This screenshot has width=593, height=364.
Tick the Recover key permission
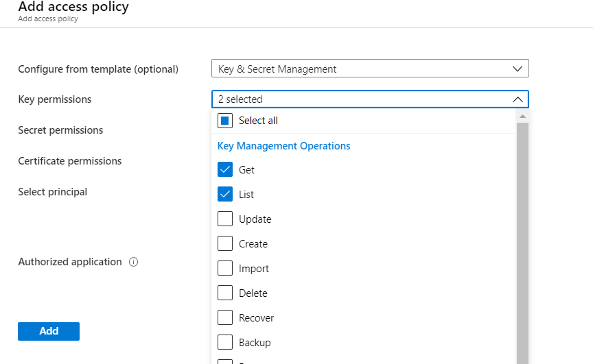tap(225, 317)
